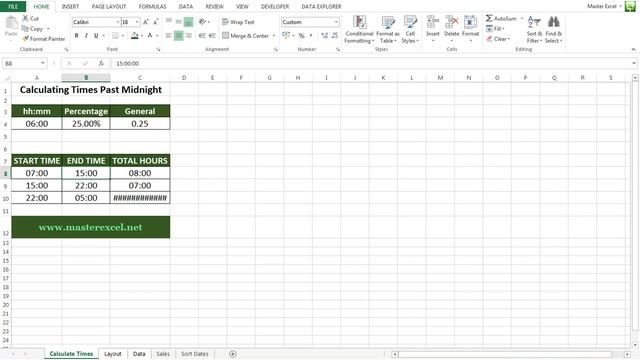Toggle Underline formatting
Screen dimensions: 640x360
(x=96, y=36)
